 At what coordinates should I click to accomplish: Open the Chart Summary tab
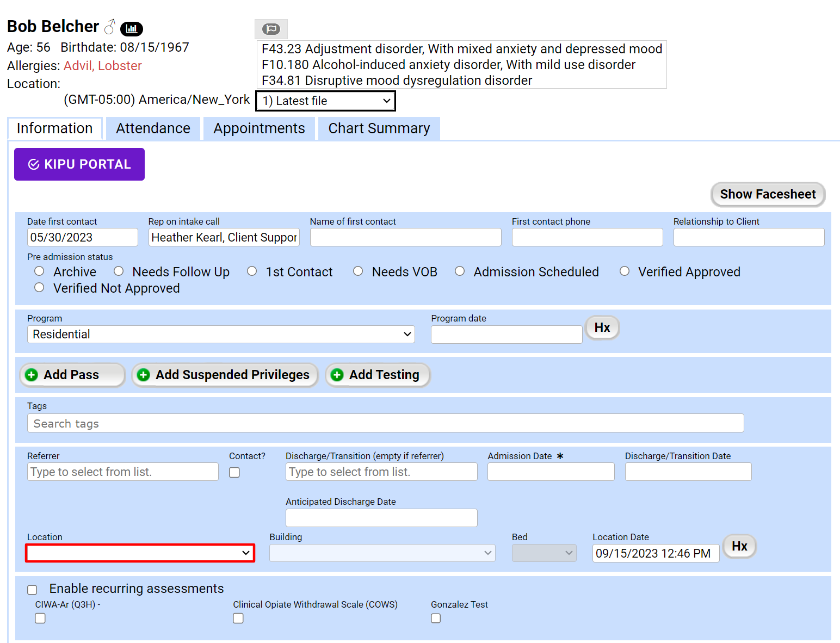(379, 128)
